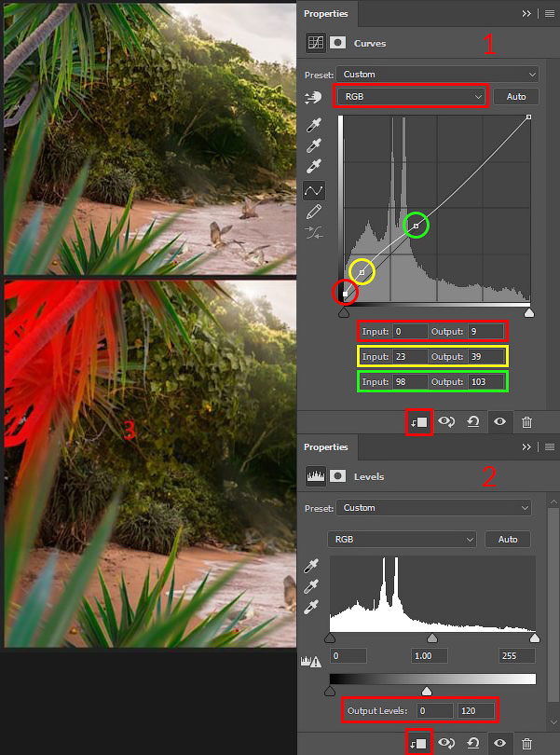Pick the black point eyedropper in Curves
560x755 pixels.
pyautogui.click(x=314, y=125)
